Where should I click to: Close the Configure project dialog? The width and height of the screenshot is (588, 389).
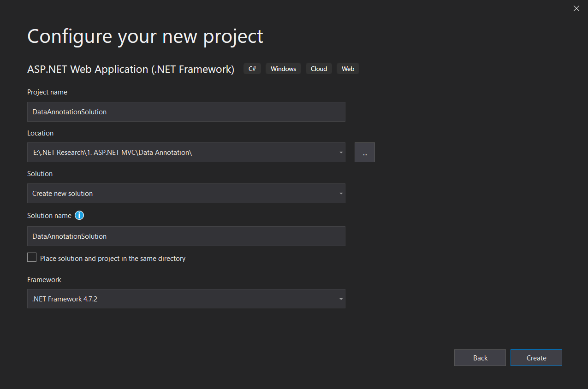(x=576, y=8)
